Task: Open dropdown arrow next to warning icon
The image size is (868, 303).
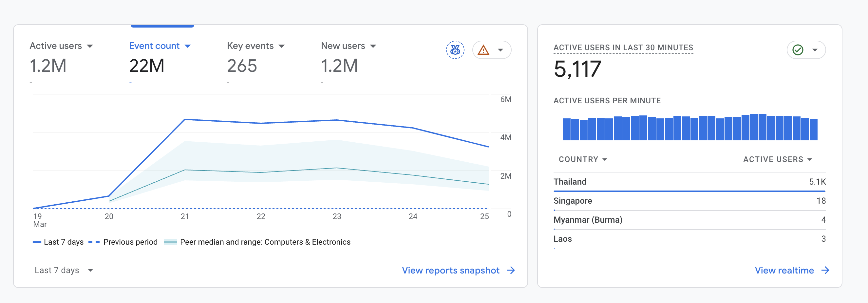Action: click(x=500, y=50)
